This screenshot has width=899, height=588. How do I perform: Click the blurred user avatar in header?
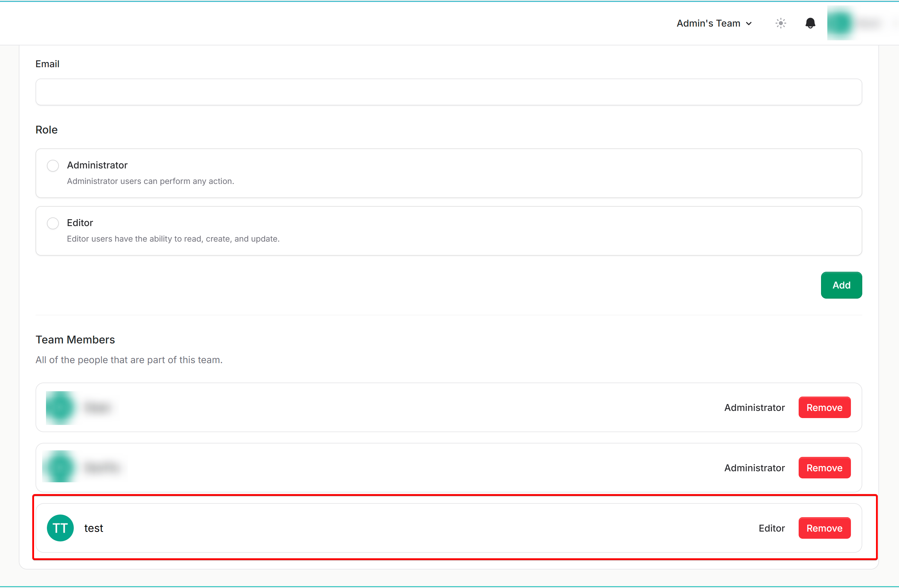tap(840, 23)
